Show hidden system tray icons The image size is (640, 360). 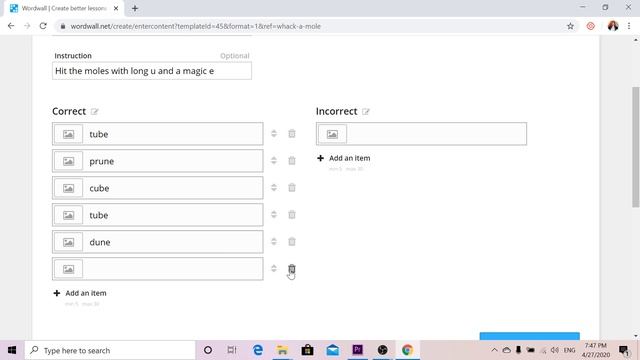(x=494, y=350)
